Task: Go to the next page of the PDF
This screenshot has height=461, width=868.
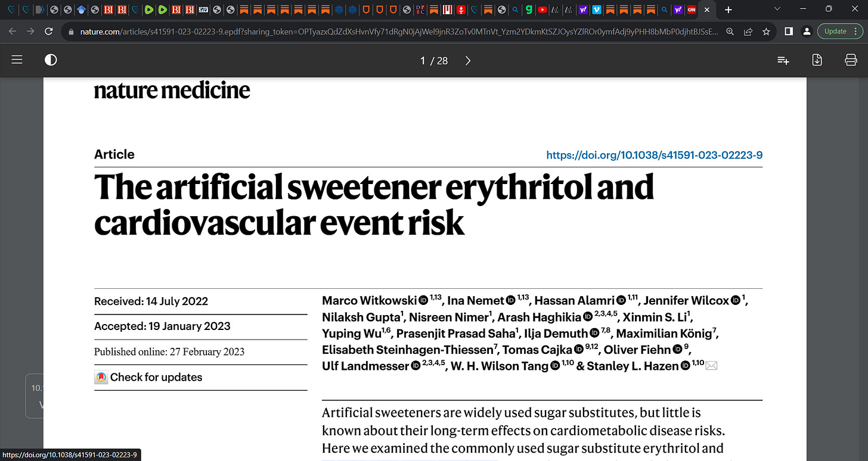Action: [467, 60]
